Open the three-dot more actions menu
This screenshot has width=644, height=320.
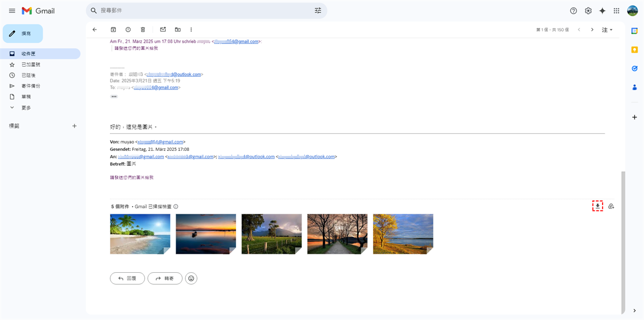[191, 30]
